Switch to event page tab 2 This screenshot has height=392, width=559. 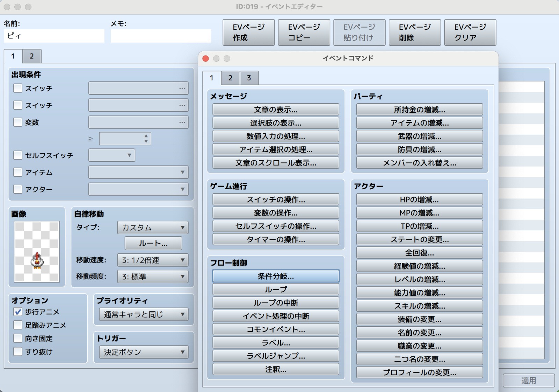pyautogui.click(x=32, y=56)
